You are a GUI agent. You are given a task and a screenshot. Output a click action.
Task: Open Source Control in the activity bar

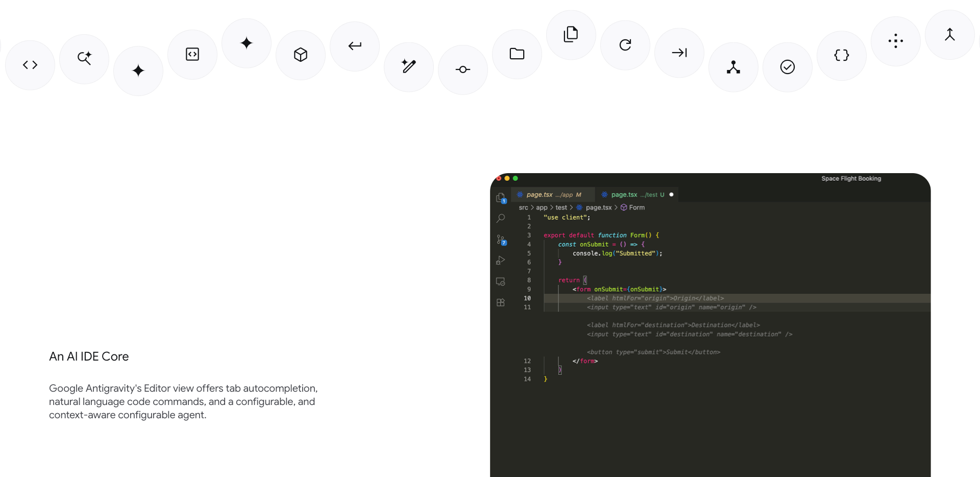501,240
